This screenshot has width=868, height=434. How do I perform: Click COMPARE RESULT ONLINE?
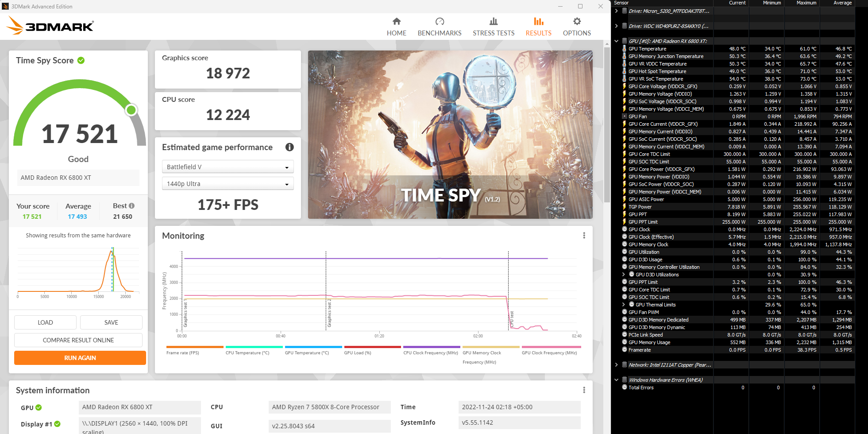point(78,340)
